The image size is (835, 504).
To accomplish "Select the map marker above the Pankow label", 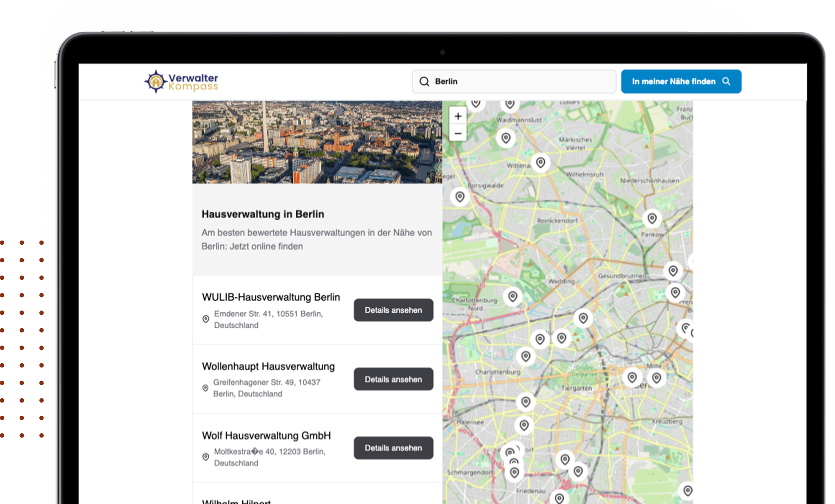I will [x=652, y=218].
